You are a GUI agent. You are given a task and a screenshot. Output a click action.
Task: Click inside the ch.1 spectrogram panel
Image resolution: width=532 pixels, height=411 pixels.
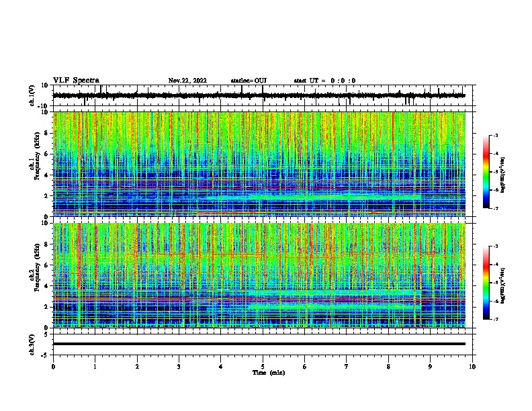[x=259, y=164]
